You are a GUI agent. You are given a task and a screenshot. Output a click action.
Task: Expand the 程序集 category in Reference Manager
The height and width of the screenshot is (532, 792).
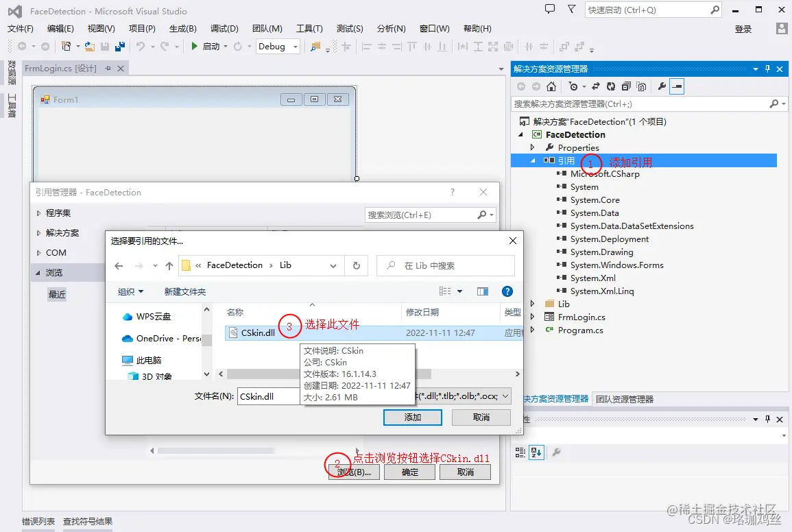click(x=38, y=213)
